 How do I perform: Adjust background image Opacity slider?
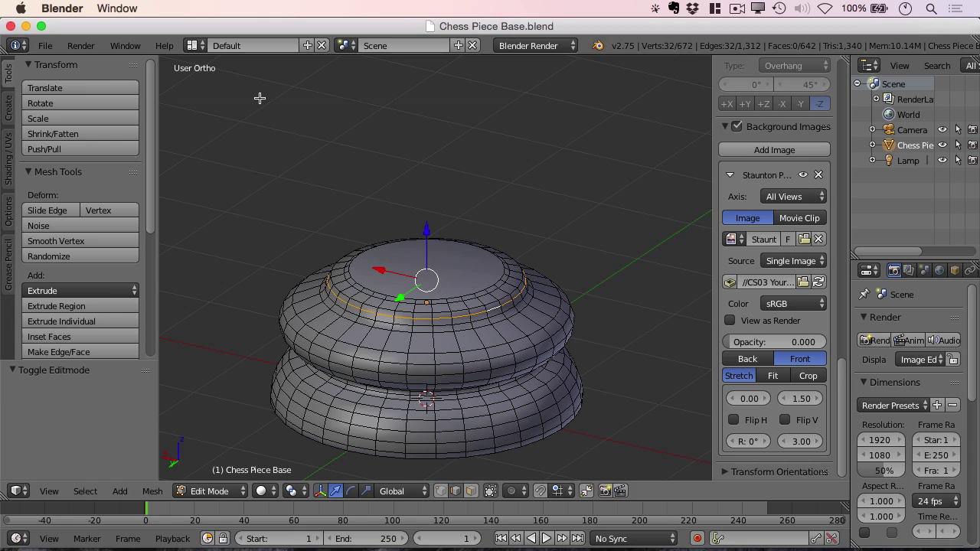(x=774, y=342)
